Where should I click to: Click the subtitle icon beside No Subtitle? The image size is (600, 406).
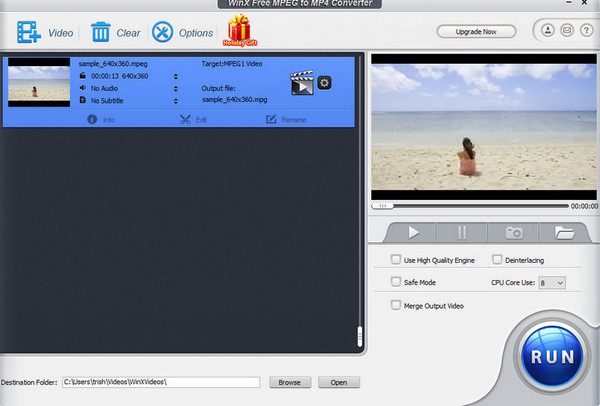click(83, 100)
